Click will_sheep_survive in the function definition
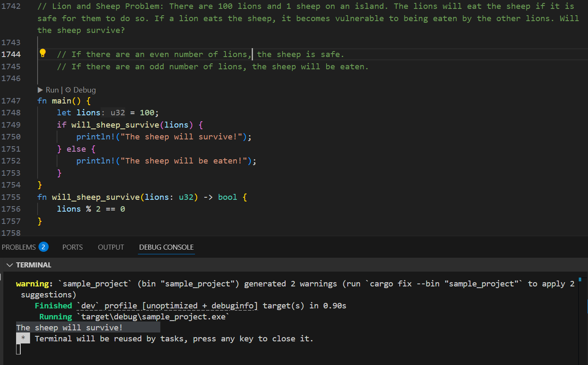 (96, 197)
